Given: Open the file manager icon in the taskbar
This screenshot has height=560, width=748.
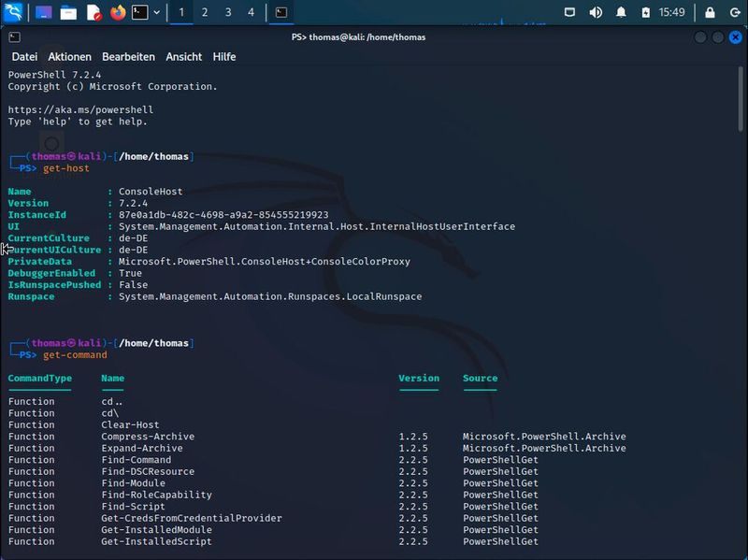Looking at the screenshot, I should [67, 12].
